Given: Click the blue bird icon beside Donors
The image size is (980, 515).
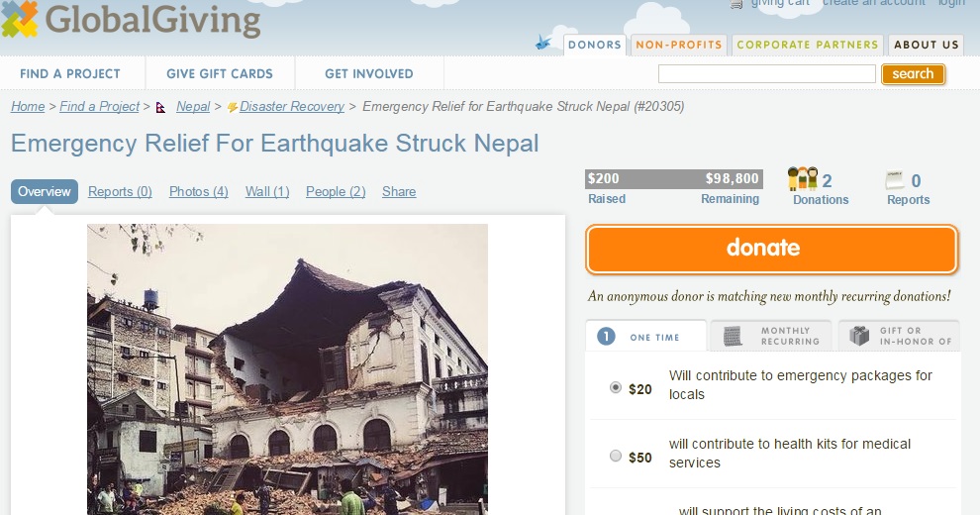Looking at the screenshot, I should click(x=543, y=43).
